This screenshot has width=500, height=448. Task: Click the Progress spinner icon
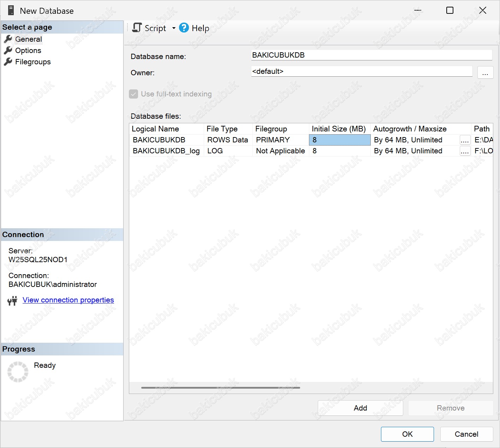[18, 372]
